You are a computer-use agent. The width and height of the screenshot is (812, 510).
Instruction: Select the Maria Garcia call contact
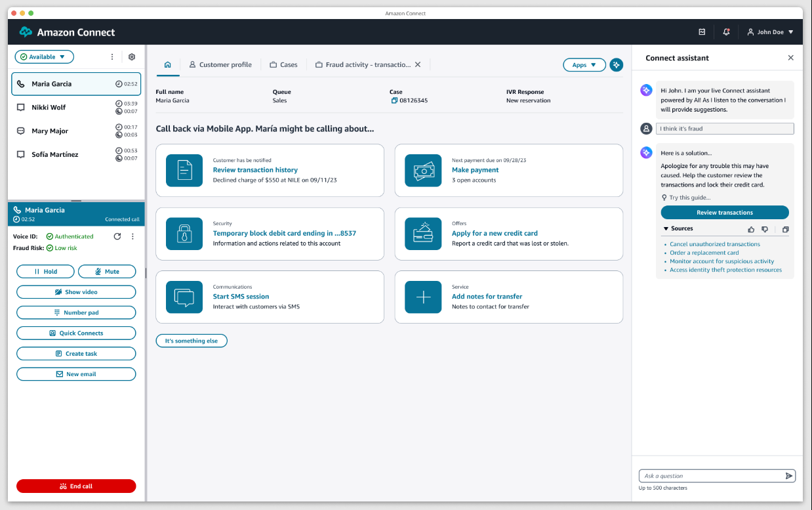(76, 84)
